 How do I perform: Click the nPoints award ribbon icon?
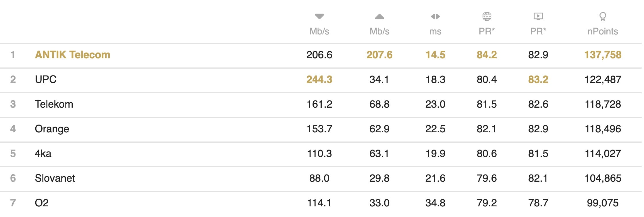click(603, 16)
